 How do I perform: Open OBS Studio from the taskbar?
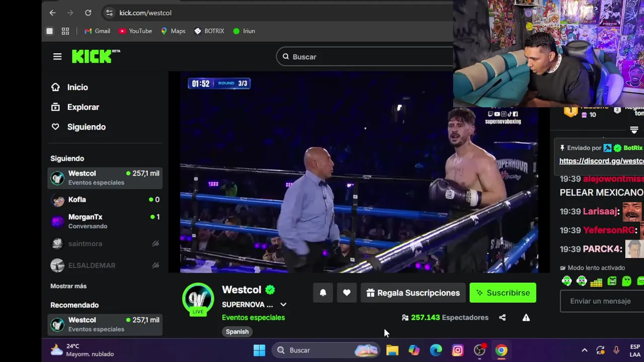[x=480, y=350]
